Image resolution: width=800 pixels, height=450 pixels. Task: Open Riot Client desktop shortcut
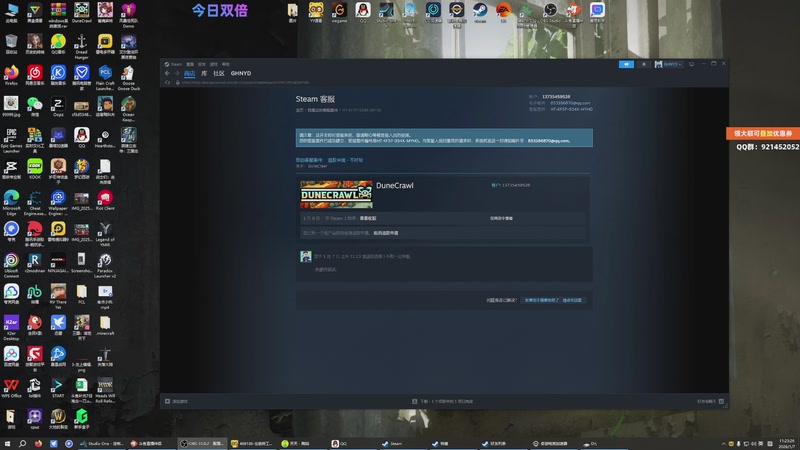[105, 200]
